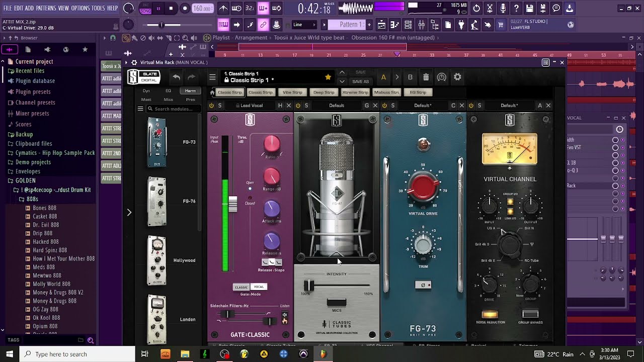
Task: Click SAVE AS preset button
Action: point(360,81)
